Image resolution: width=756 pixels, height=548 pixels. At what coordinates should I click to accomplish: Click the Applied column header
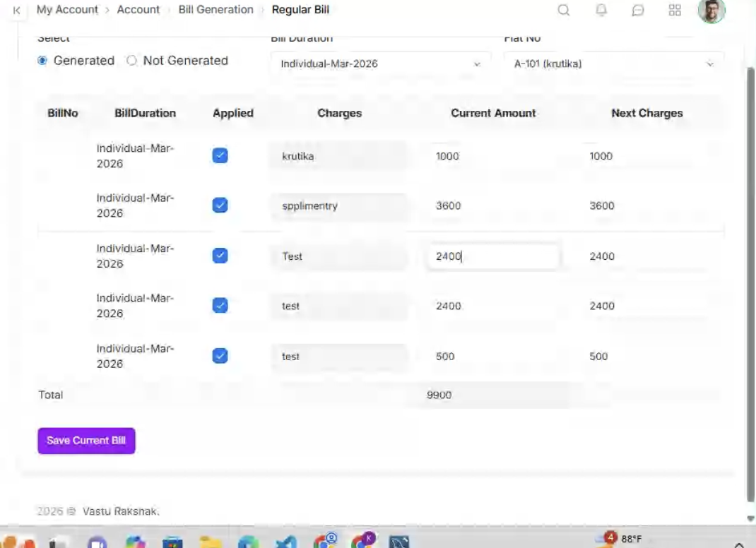point(233,113)
